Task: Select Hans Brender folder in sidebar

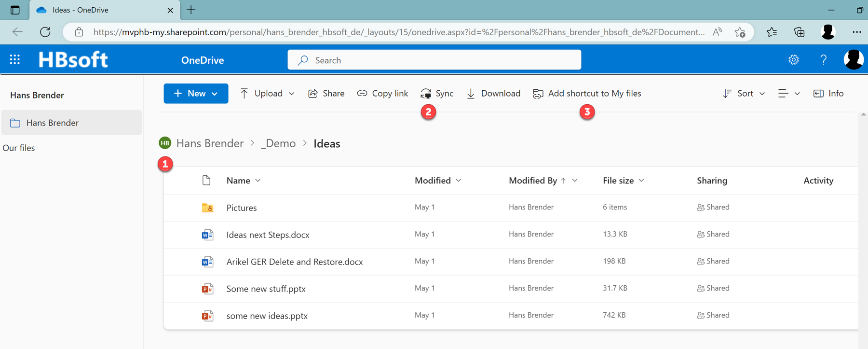Action: point(52,123)
